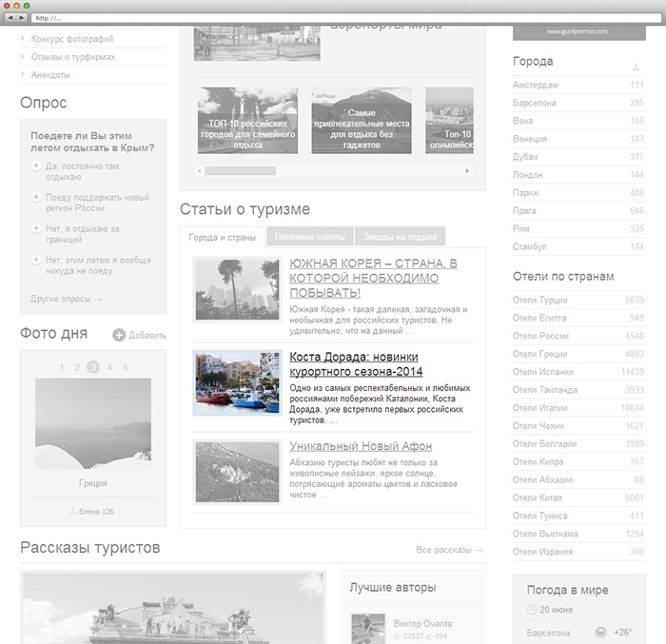This screenshot has width=666, height=644.
Task: Click the clock icon beside 20 июня
Action: pos(531,610)
